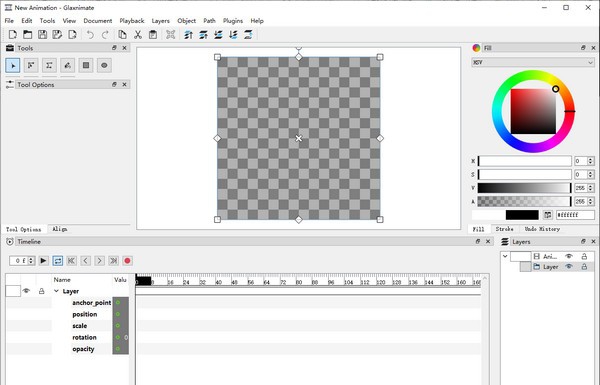Jump to the last frame

point(113,261)
